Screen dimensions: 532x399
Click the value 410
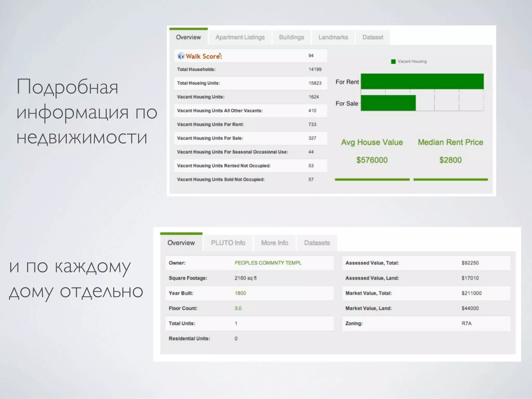coord(312,111)
